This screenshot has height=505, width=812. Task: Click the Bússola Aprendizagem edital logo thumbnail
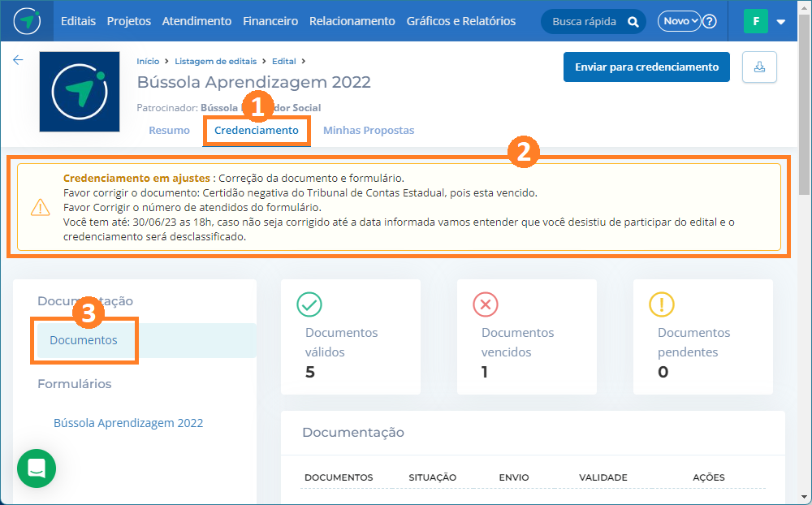(80, 92)
